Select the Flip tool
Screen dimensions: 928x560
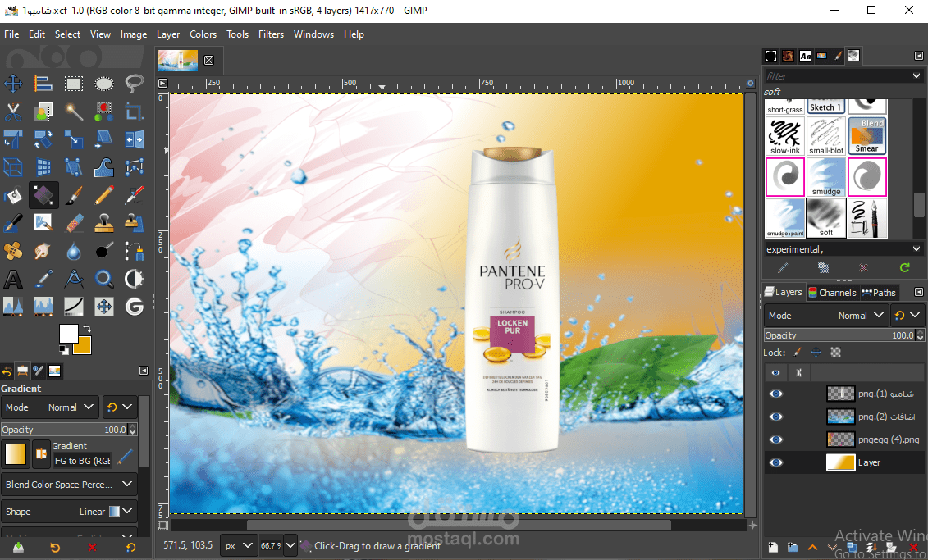(x=135, y=139)
